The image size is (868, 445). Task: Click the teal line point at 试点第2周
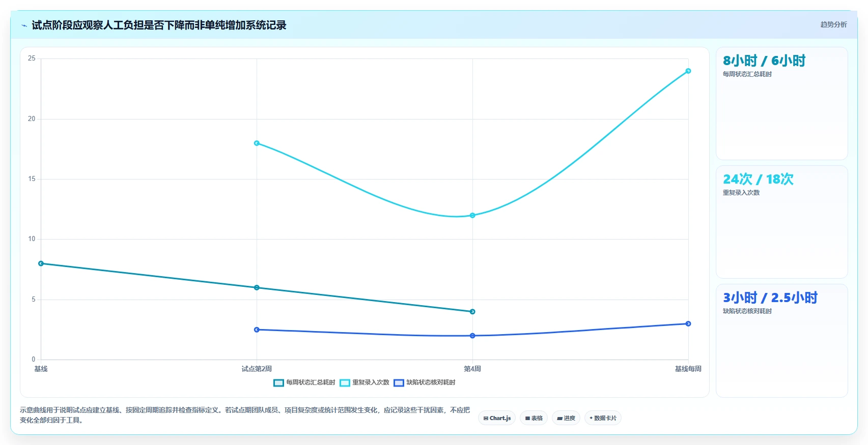pos(257,288)
